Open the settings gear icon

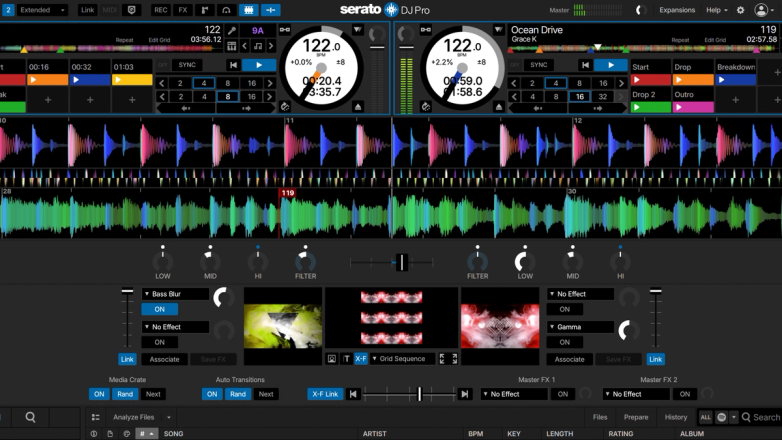[x=741, y=10]
